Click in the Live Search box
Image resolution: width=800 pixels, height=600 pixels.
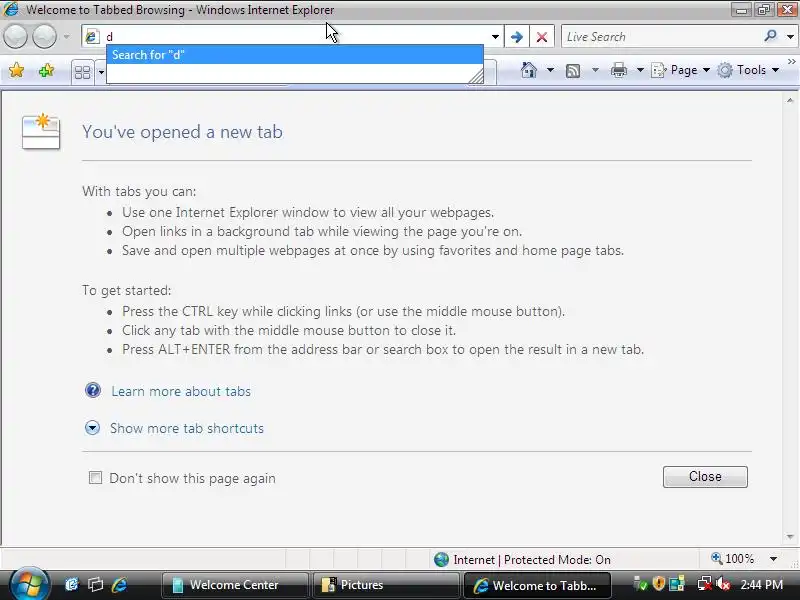pos(661,37)
